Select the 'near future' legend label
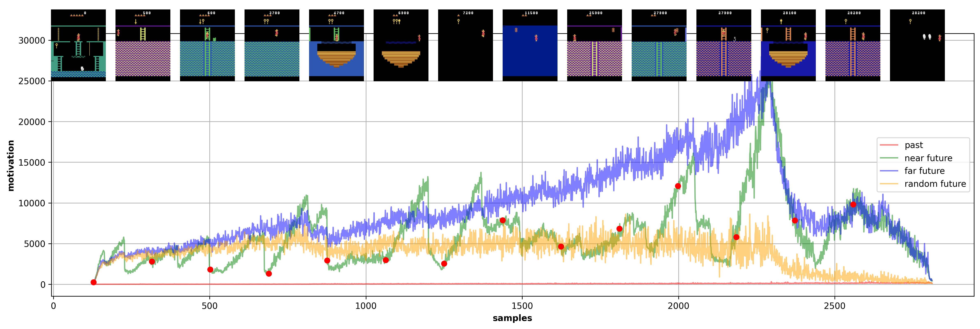Image resolution: width=980 pixels, height=329 pixels. click(928, 158)
